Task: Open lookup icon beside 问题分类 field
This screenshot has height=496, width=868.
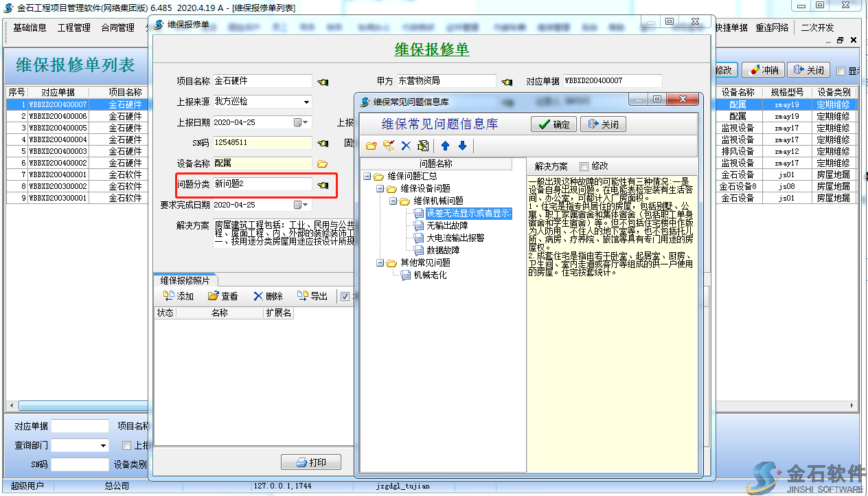Action: click(x=323, y=185)
